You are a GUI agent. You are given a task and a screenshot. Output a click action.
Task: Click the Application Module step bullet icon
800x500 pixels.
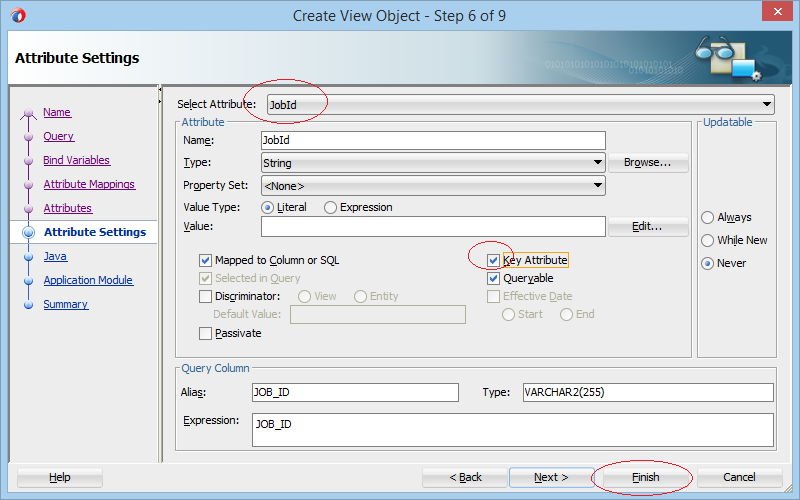pos(29,281)
